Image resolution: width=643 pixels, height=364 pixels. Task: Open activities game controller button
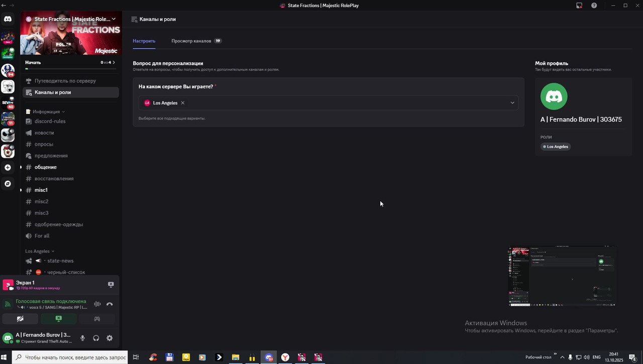tap(97, 319)
